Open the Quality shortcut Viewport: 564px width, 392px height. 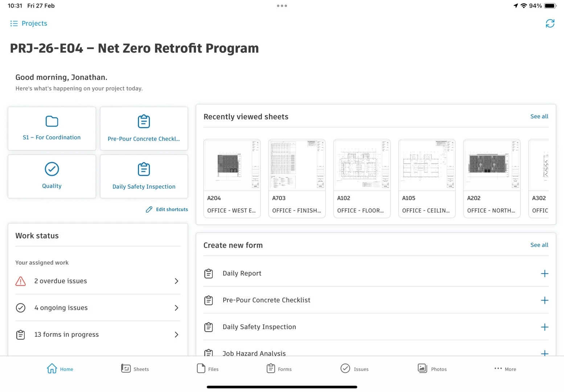point(52,176)
